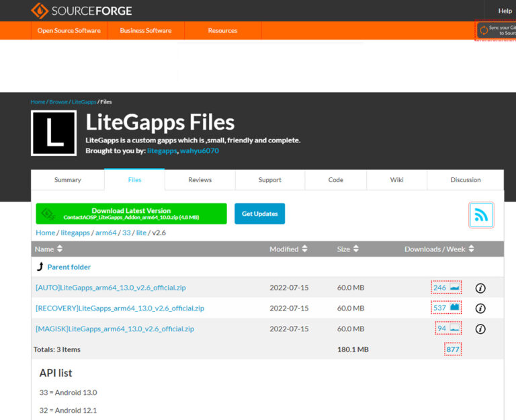This screenshot has width=516, height=420.
Task: Click the RSS feed icon
Action: click(x=481, y=215)
